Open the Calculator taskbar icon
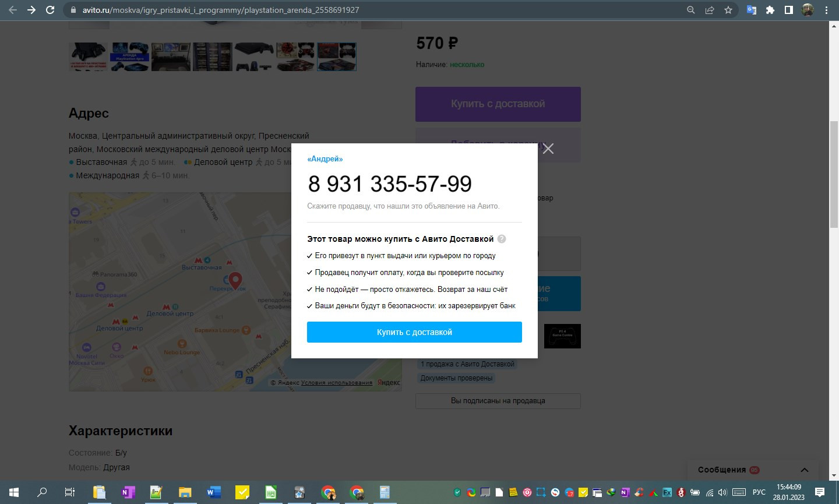This screenshot has width=839, height=504. click(x=385, y=492)
